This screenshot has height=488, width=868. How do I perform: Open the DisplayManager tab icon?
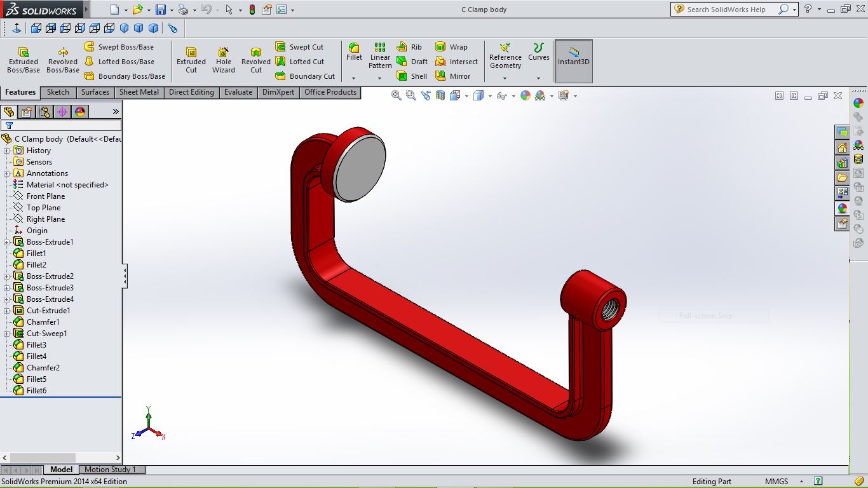click(x=80, y=112)
